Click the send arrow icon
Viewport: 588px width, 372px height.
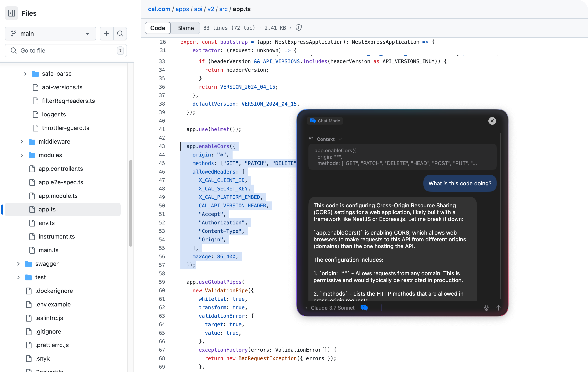[498, 308]
